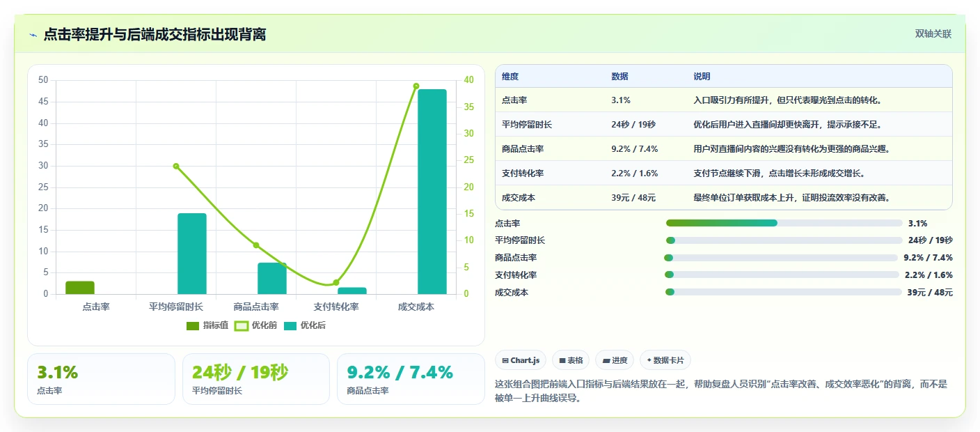The image size is (980, 432).
Task: Toggle the 优化前 legend item in the chart
Action: click(255, 325)
